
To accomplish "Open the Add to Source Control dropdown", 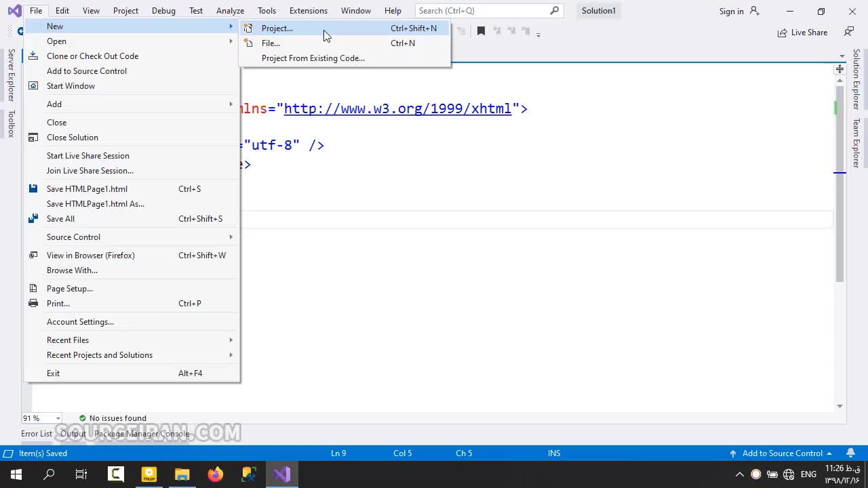I will [782, 453].
